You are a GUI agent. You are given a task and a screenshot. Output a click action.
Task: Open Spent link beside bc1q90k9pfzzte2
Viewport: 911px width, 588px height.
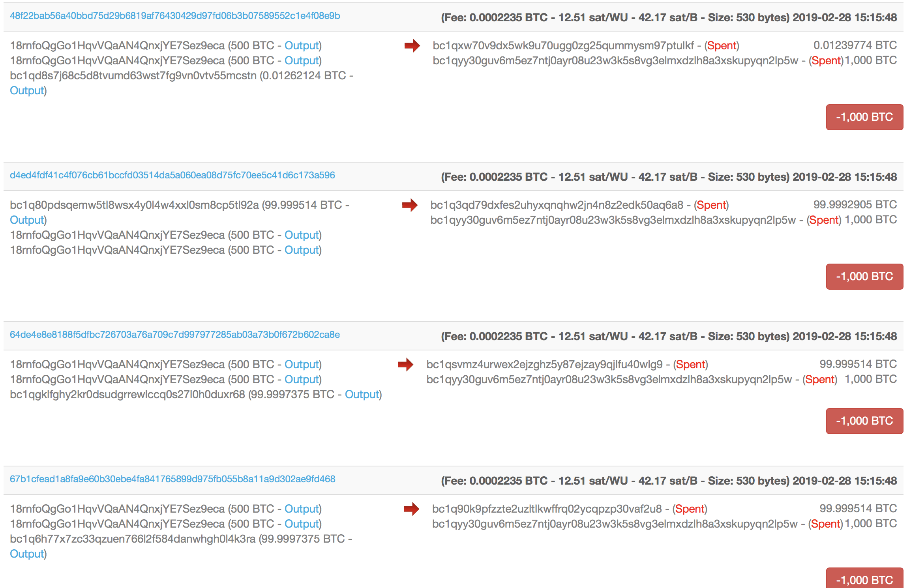pos(690,509)
